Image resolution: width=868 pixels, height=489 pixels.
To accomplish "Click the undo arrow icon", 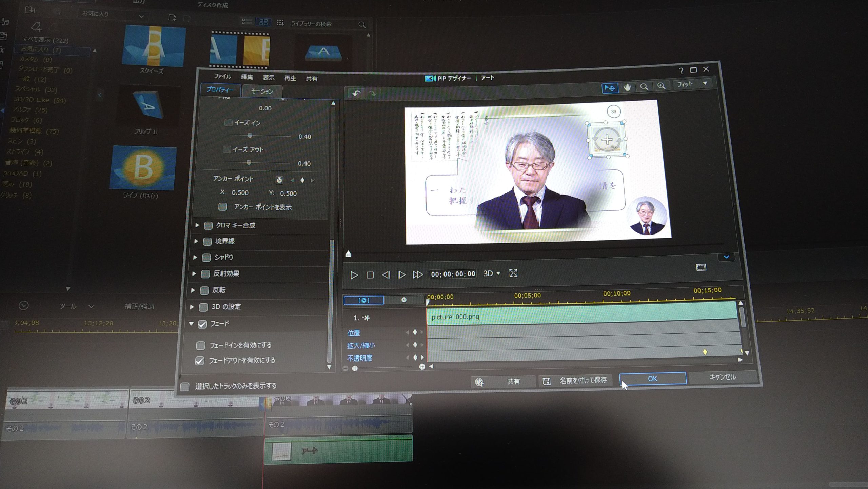I will pos(356,93).
